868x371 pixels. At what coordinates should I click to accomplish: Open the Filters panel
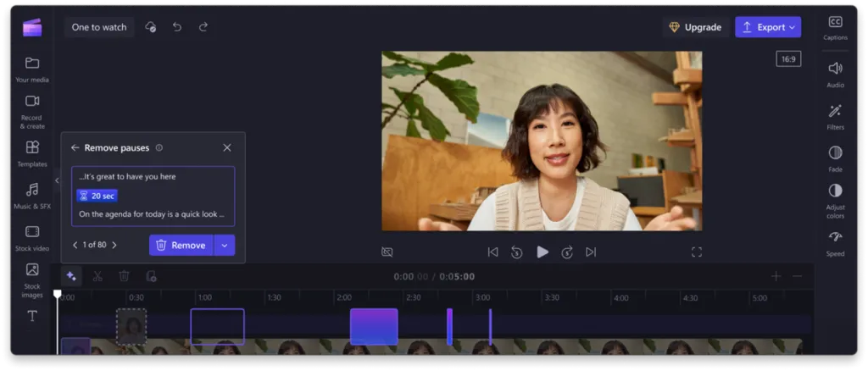834,115
